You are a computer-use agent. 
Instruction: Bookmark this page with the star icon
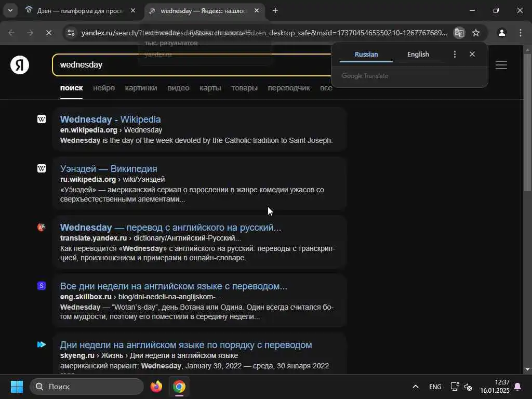(x=476, y=33)
